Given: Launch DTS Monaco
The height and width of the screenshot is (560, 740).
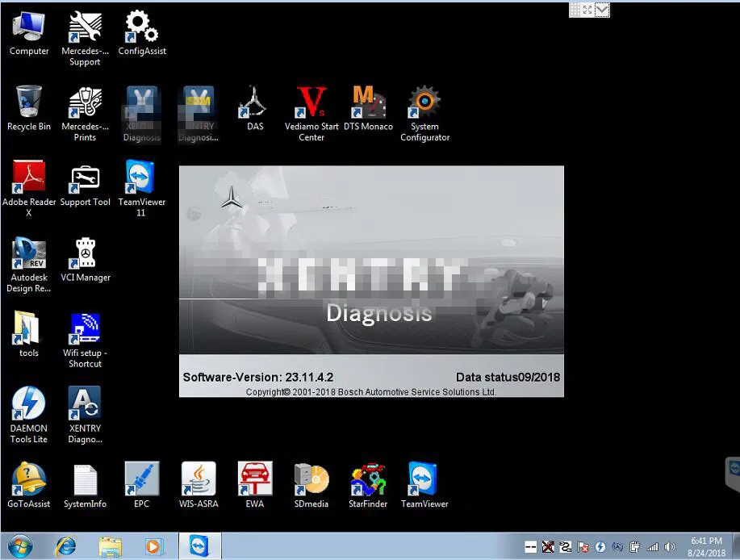Looking at the screenshot, I should point(368,108).
